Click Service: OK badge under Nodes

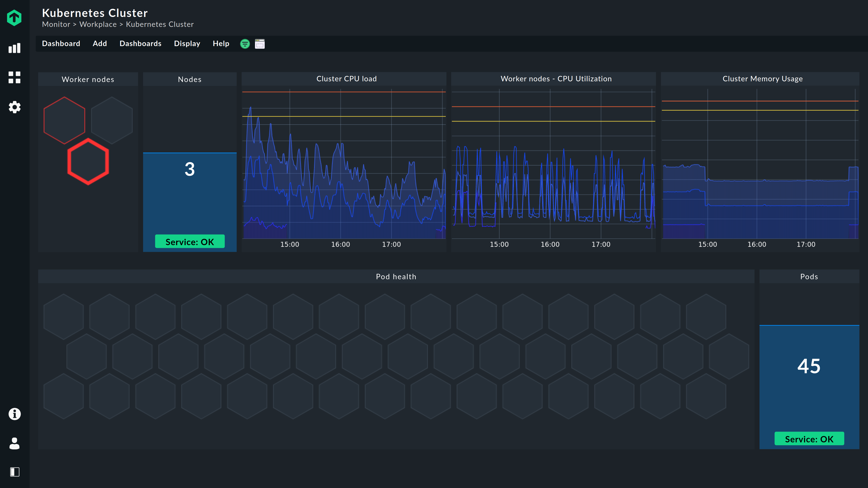(190, 242)
